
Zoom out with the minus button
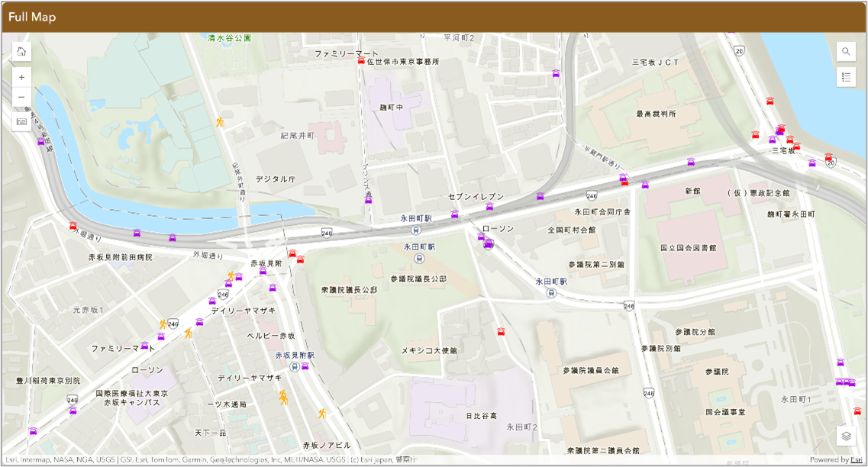(21, 97)
